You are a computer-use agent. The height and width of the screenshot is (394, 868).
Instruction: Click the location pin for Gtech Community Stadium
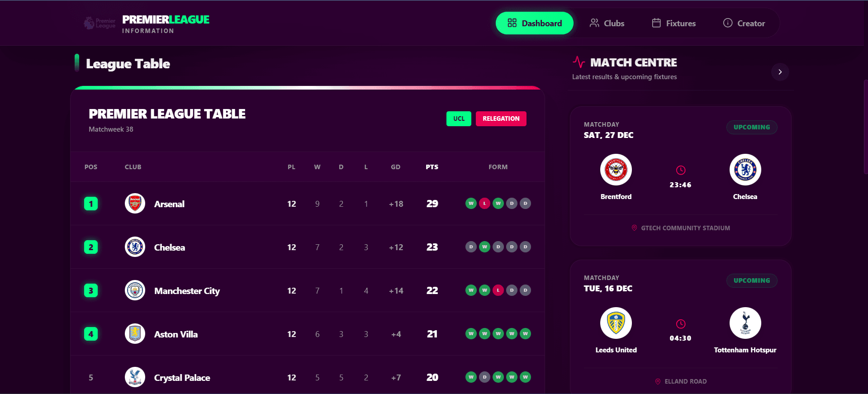635,228
